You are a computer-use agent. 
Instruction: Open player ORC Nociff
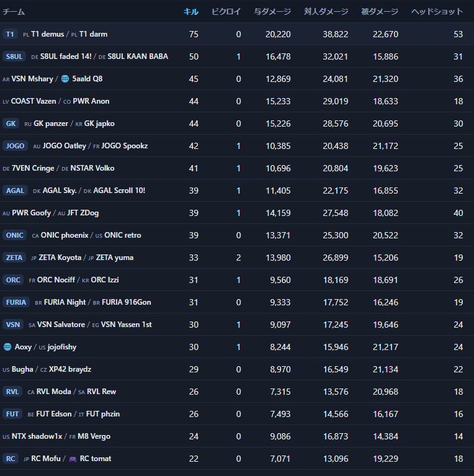(x=56, y=280)
